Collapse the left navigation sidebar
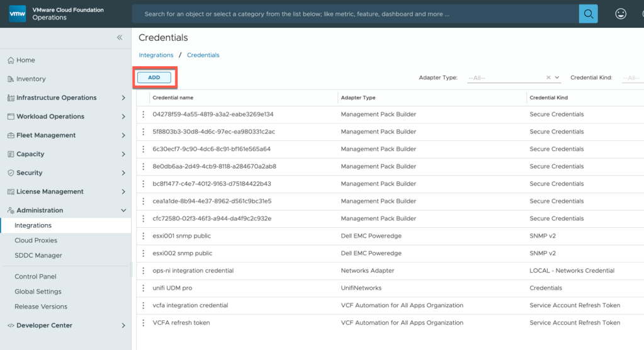The width and height of the screenshot is (644, 350). [120, 38]
